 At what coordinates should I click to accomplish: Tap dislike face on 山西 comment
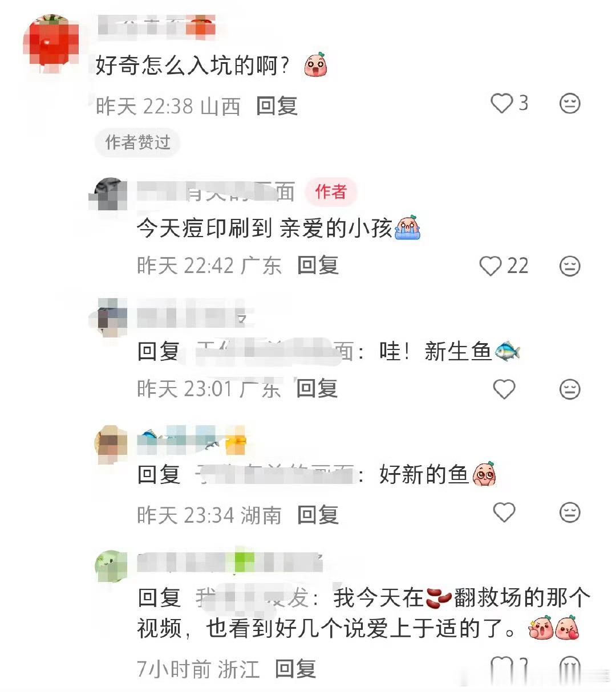pos(569,104)
